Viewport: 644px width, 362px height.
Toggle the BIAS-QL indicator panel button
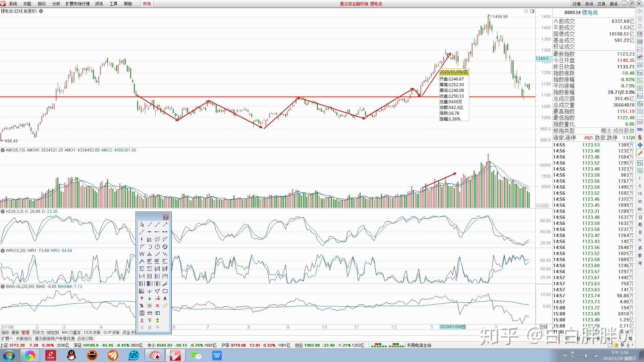3,287
